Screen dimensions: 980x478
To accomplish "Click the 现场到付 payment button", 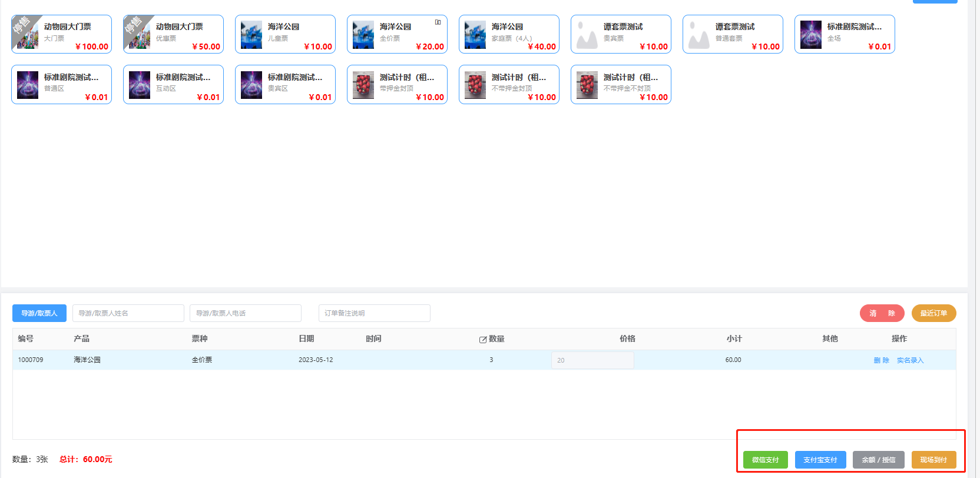I will pyautogui.click(x=933, y=460).
